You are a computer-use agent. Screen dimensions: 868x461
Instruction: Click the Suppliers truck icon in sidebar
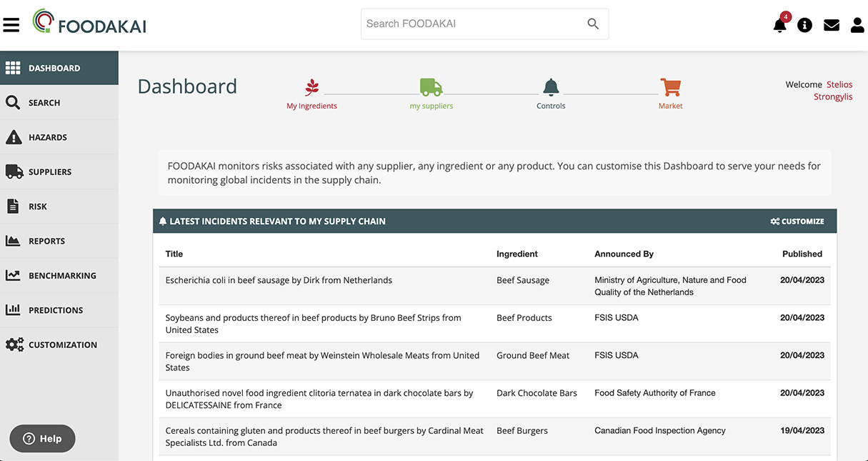click(14, 172)
